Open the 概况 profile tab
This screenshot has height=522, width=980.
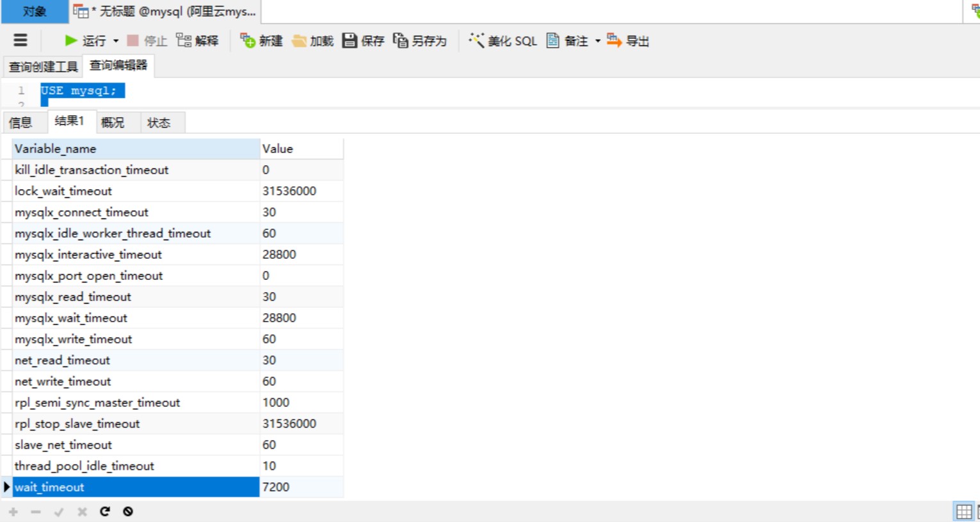click(113, 122)
